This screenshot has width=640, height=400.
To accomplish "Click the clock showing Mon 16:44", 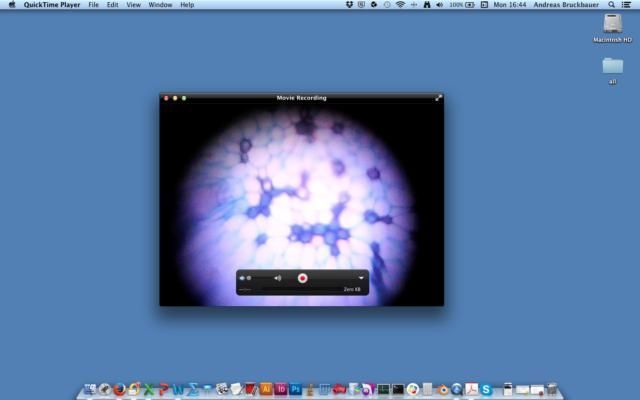I will [510, 5].
